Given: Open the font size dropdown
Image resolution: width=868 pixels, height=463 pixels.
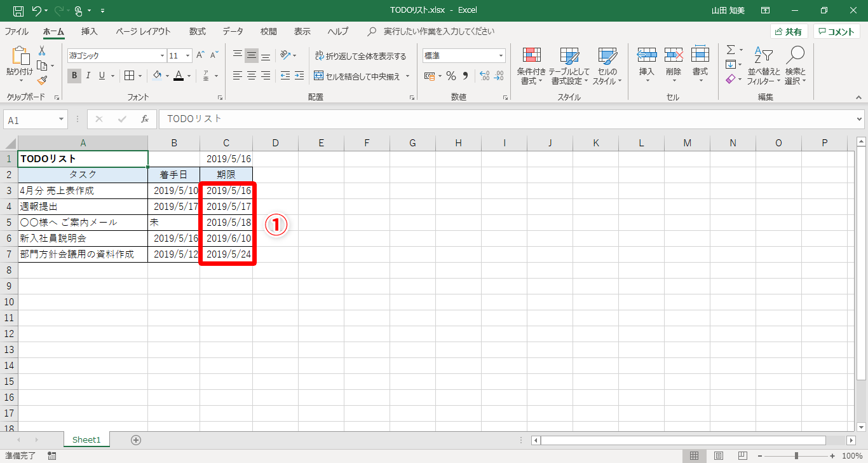Looking at the screenshot, I should click(x=189, y=56).
